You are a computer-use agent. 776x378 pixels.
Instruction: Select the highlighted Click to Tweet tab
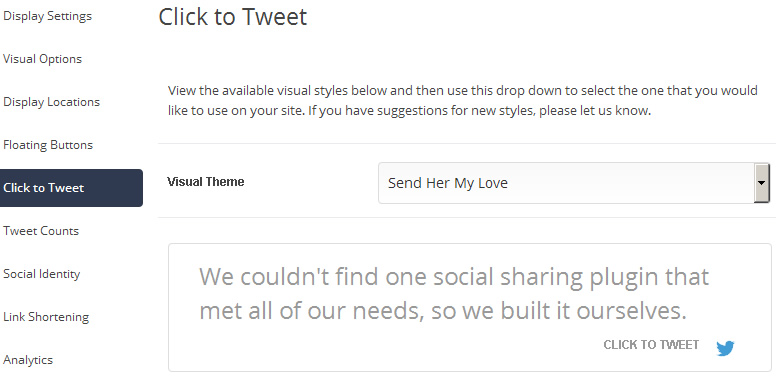pos(71,188)
